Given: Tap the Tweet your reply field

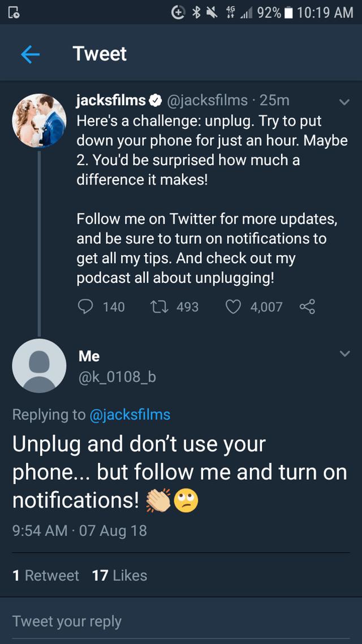Looking at the screenshot, I should click(x=181, y=621).
